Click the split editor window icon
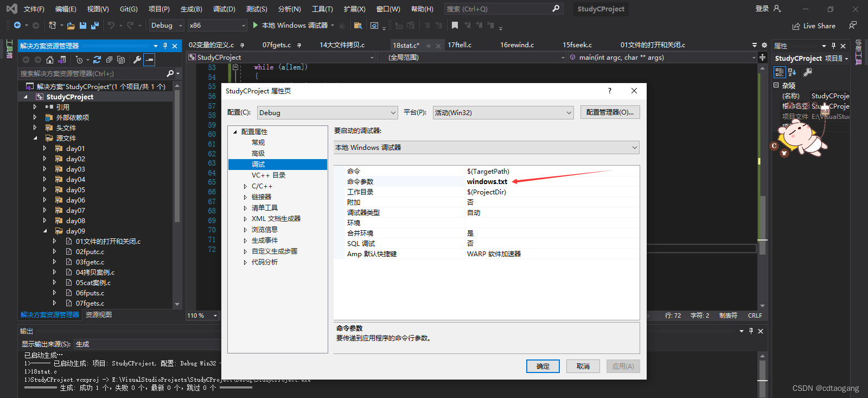Viewport: 868px width, 398px height. (763, 57)
